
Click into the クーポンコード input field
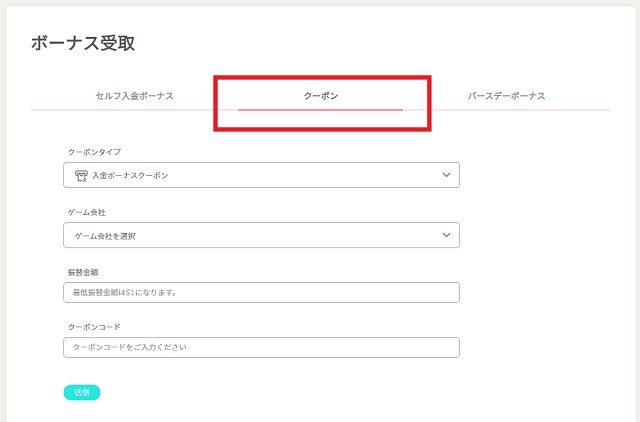[260, 347]
